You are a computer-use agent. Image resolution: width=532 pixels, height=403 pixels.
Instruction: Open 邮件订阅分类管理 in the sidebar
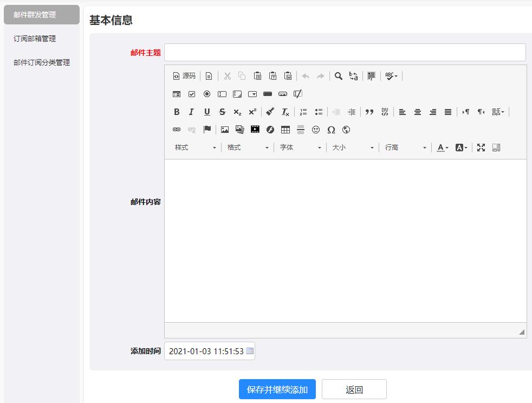pos(42,62)
